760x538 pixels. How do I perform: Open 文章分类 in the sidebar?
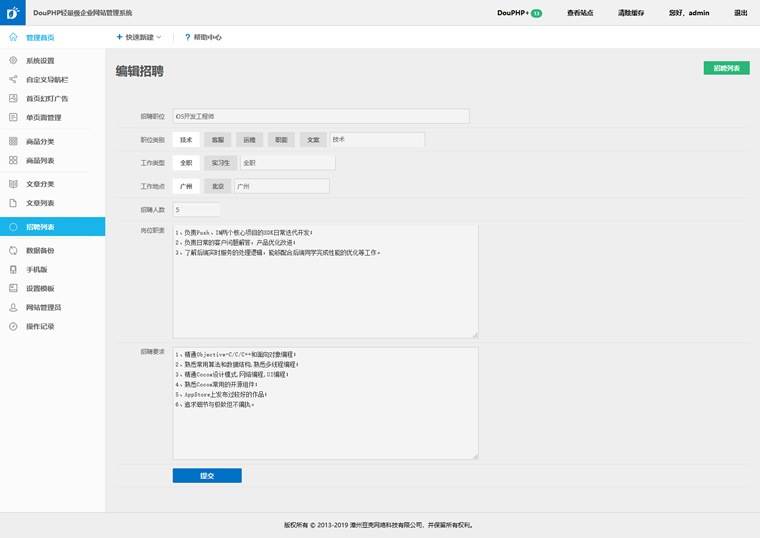[x=40, y=185]
